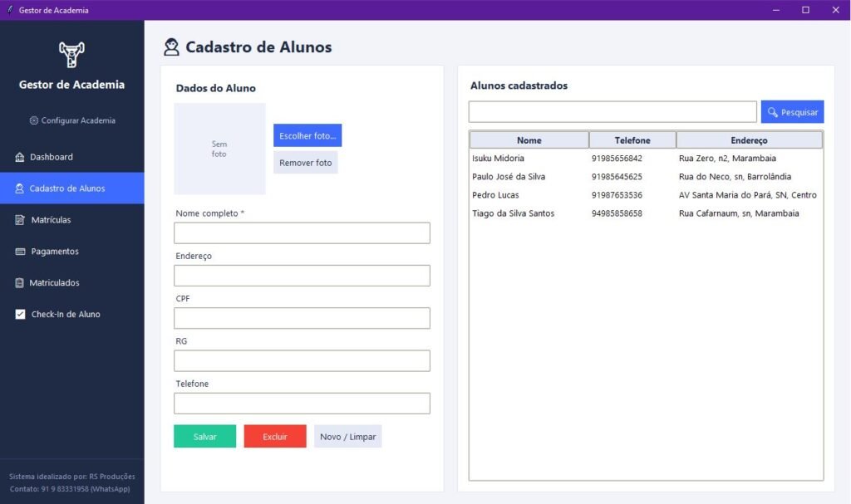
Task: Click phone number 91985656842
Action: pos(617,159)
